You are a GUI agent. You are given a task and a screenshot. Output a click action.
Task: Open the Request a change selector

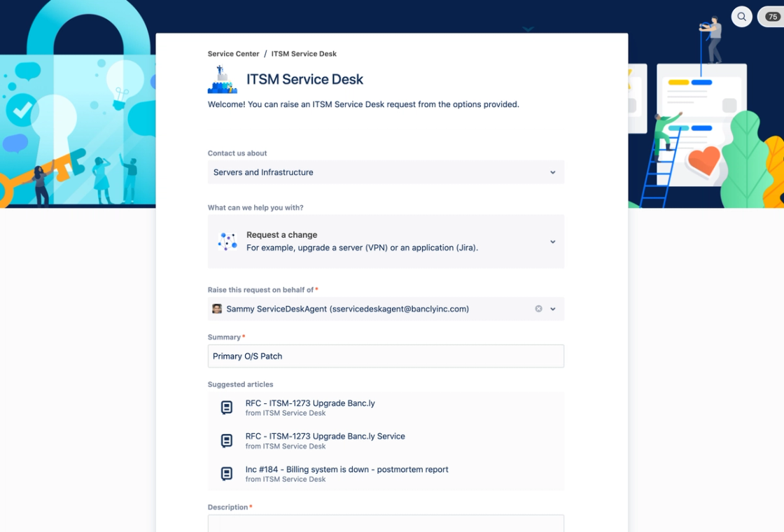(x=386, y=241)
